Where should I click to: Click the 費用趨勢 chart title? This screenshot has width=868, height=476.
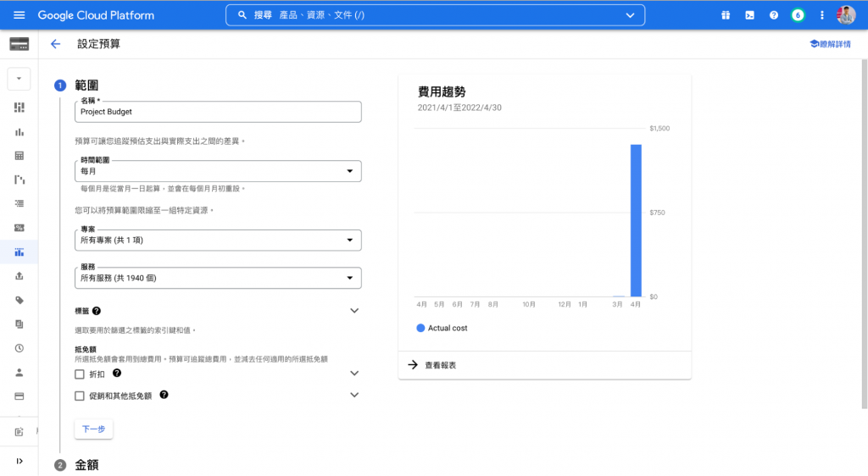click(x=442, y=91)
